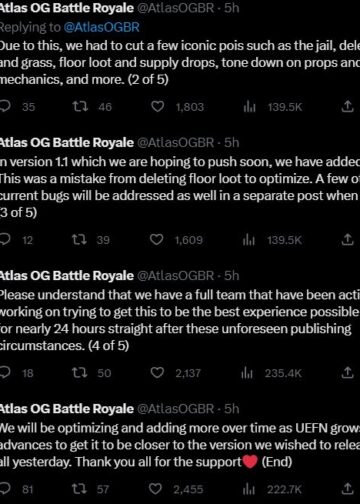This screenshot has width=360, height=504.
Task: Share the '3 of 5' tweet
Action: (x=347, y=239)
